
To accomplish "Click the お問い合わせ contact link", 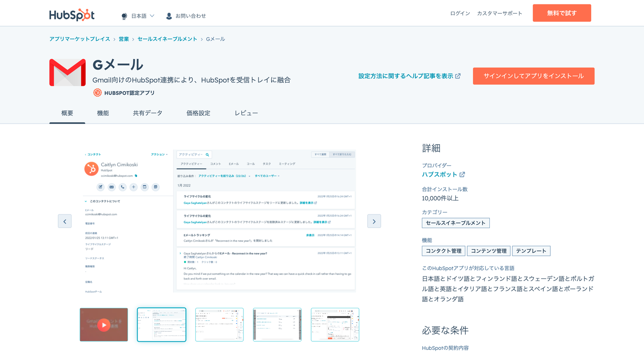I will tap(190, 16).
